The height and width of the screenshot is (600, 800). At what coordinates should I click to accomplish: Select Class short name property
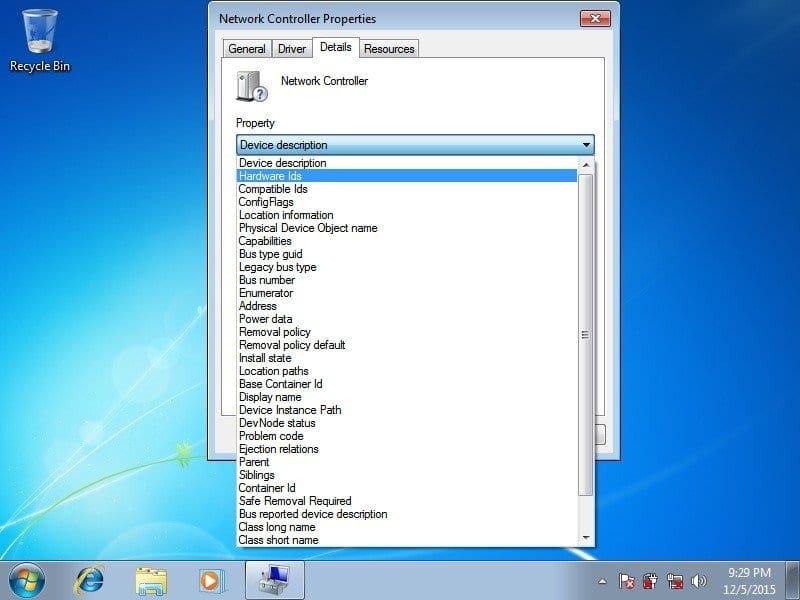(407, 540)
